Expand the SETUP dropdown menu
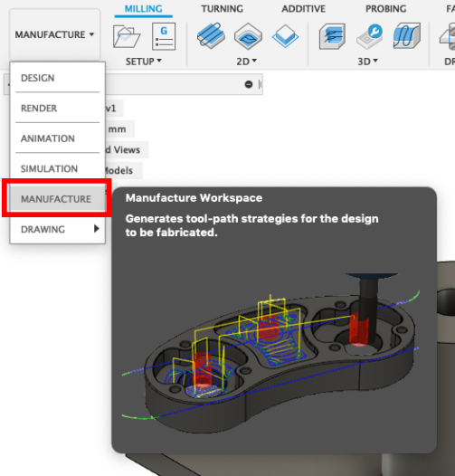Viewport: 455px width, 476px height. click(x=144, y=62)
